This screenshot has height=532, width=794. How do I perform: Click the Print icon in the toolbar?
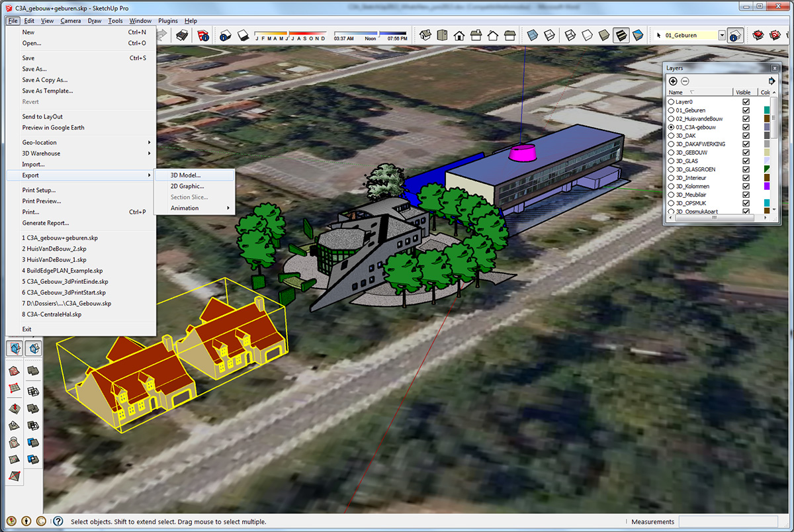[x=181, y=35]
